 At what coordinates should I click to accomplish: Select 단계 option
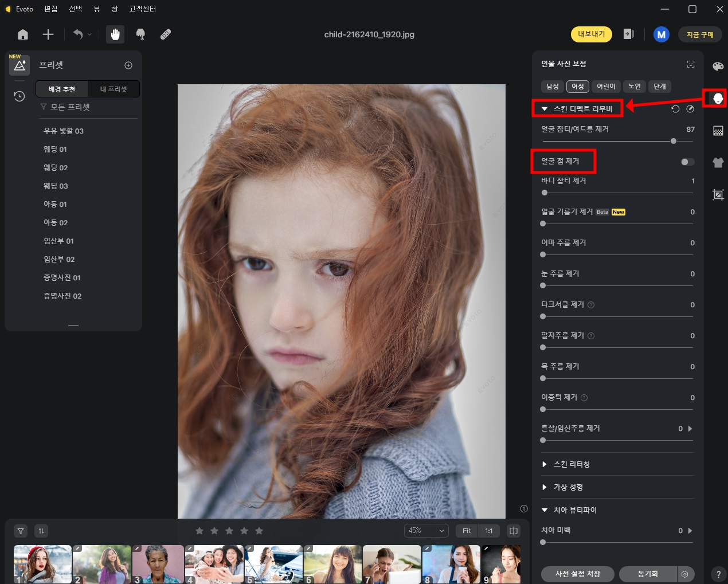[660, 87]
